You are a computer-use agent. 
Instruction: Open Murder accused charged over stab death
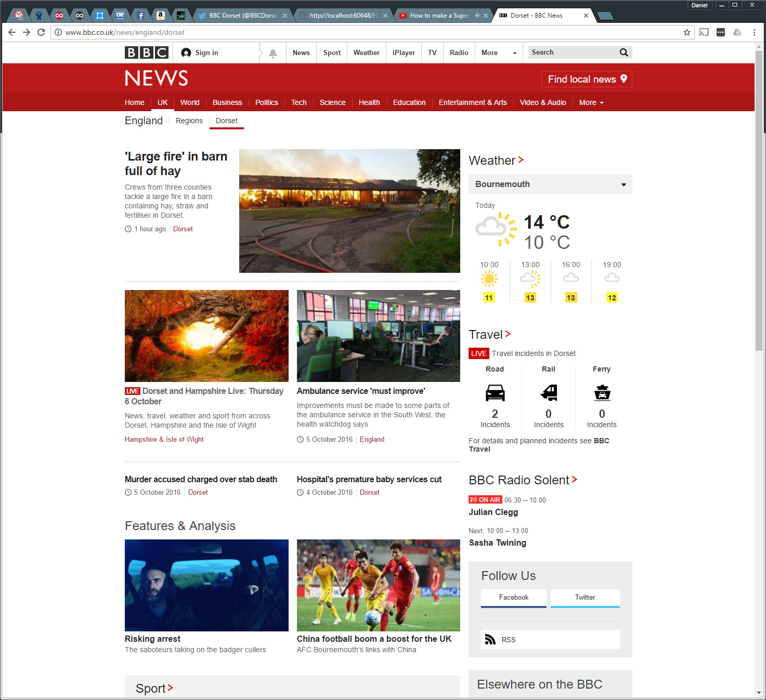point(201,480)
